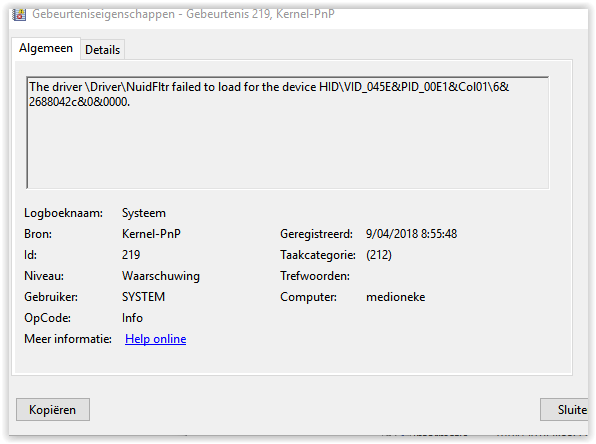The image size is (596, 444).
Task: Click the Kopiëren button
Action: click(x=53, y=409)
